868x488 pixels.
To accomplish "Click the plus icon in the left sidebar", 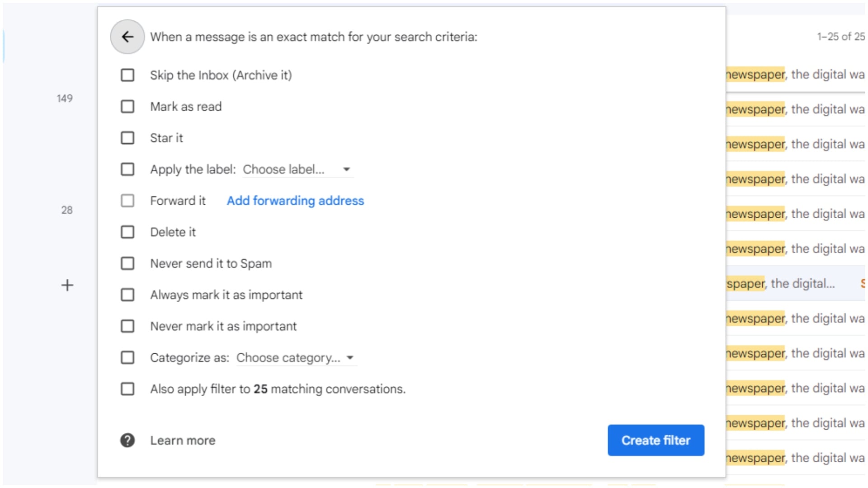I will pos(67,285).
